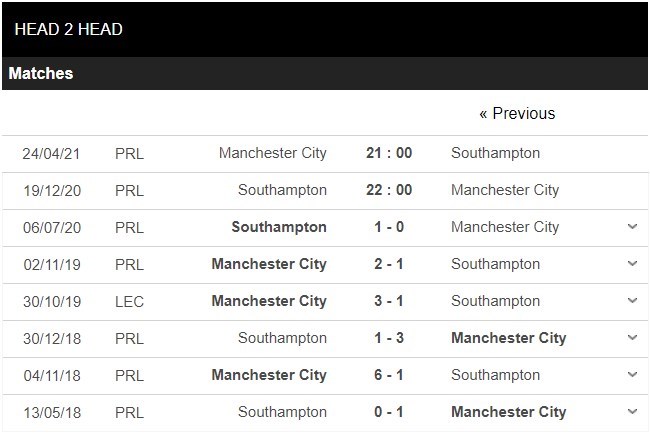Open the 22 : 00 kickoff time on 19/12/20
The width and height of the screenshot is (650, 438).
(389, 190)
